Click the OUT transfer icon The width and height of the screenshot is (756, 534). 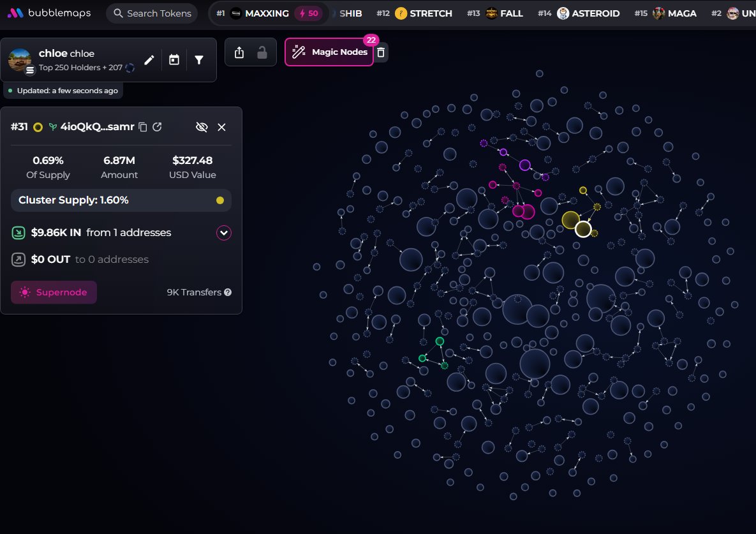[x=19, y=260]
